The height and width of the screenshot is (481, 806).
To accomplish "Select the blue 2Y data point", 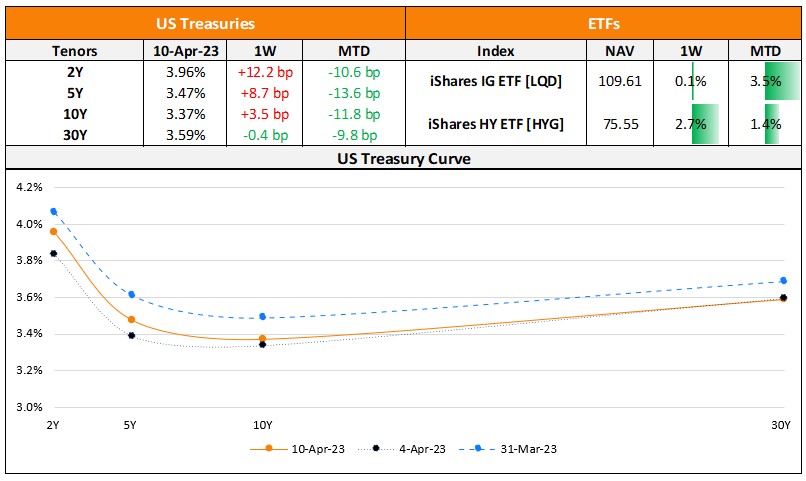I will click(53, 212).
